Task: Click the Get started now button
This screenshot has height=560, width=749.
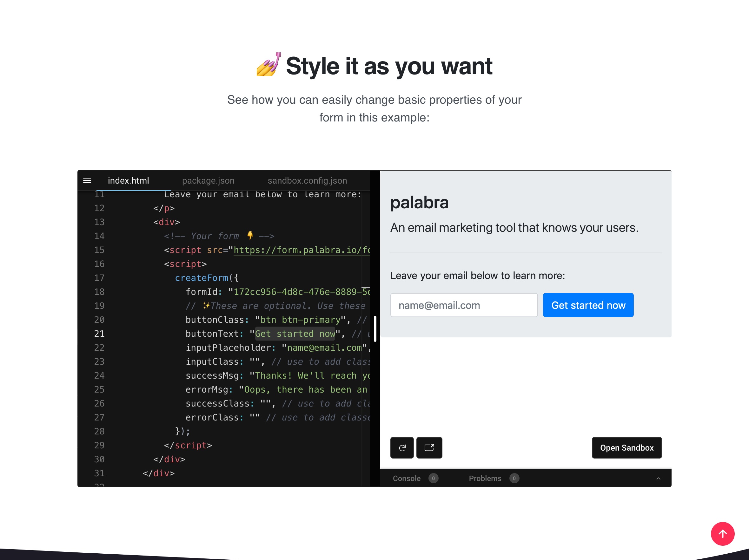Action: click(588, 305)
